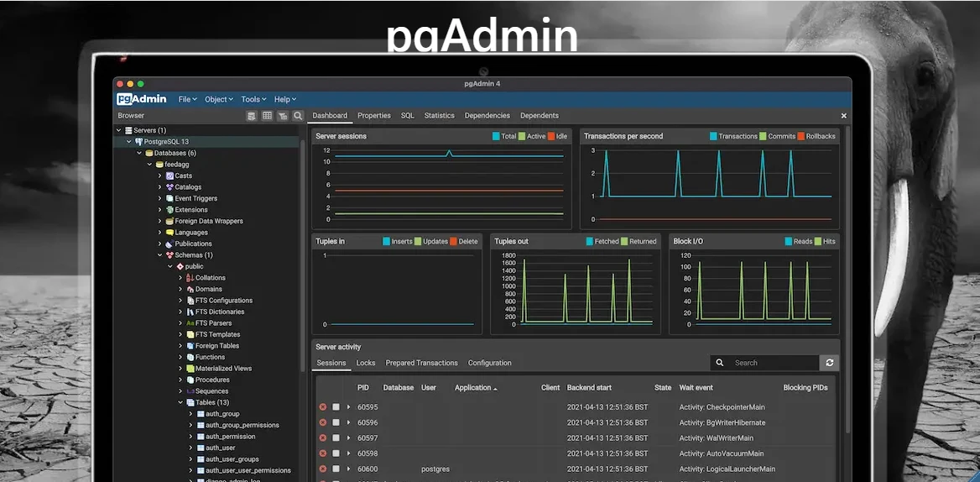Open the Prepared Transactions tab

pos(422,363)
